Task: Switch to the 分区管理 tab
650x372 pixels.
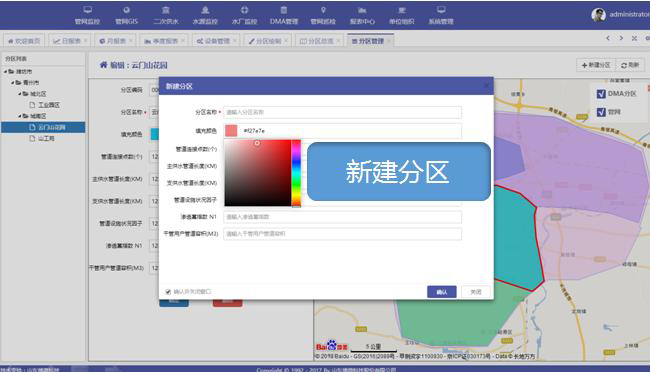Action: (x=370, y=41)
